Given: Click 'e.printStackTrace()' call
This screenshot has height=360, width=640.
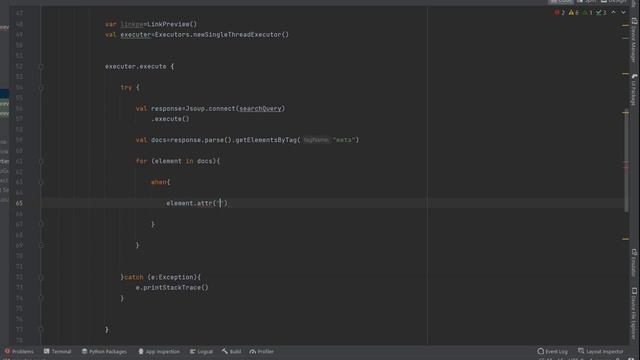Looking at the screenshot, I should [172, 288].
